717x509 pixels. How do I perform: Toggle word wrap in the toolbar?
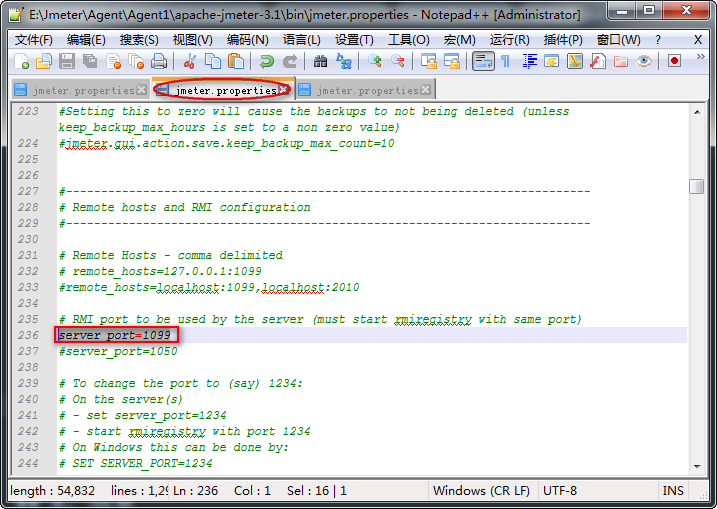[483, 61]
